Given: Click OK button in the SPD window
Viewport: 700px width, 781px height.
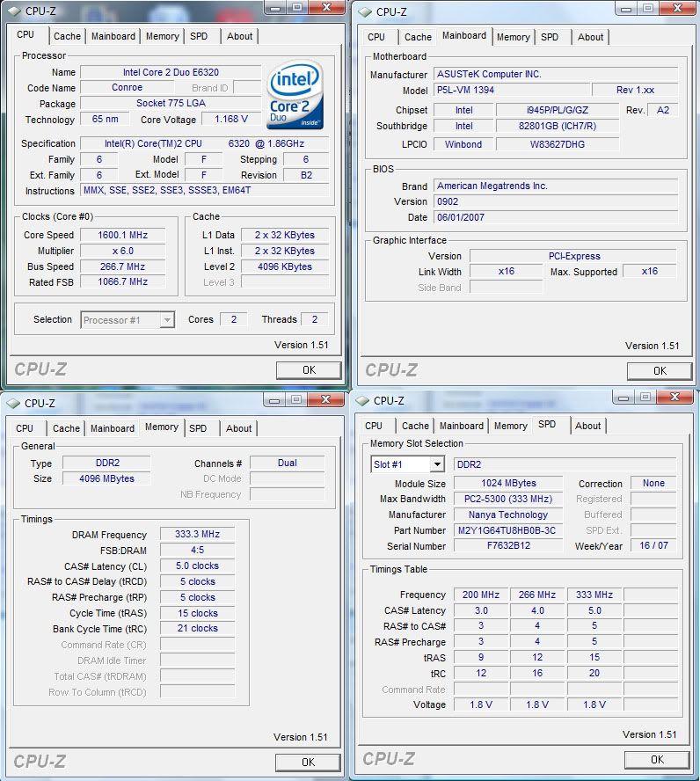Looking at the screenshot, I should pos(657,760).
